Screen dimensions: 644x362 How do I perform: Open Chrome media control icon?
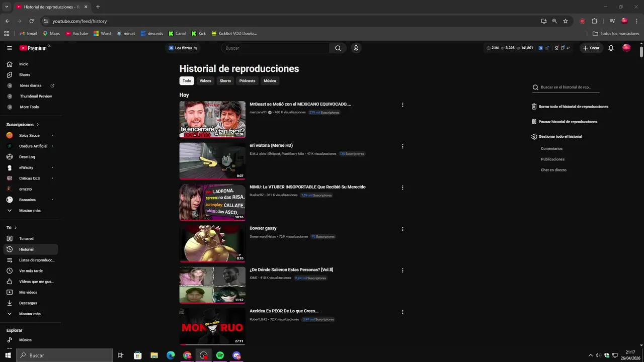point(612,21)
